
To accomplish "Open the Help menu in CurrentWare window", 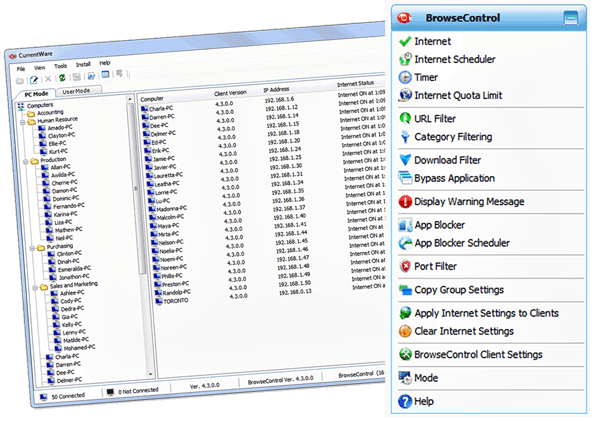I will [104, 63].
